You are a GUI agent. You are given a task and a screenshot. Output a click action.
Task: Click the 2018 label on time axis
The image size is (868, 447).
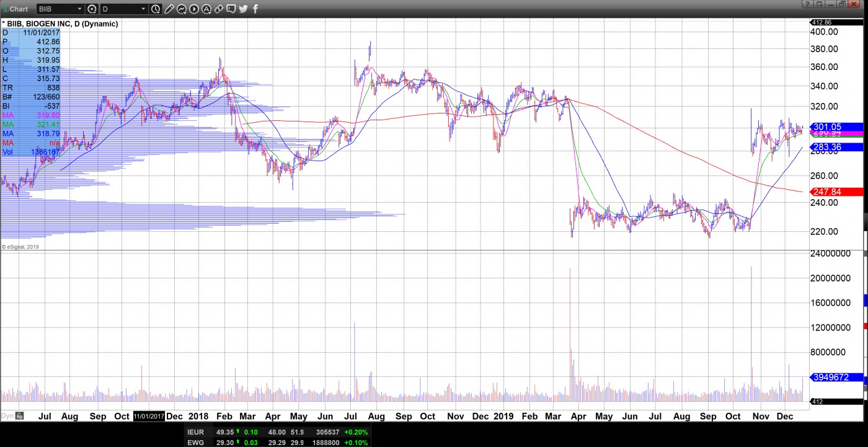[198, 416]
